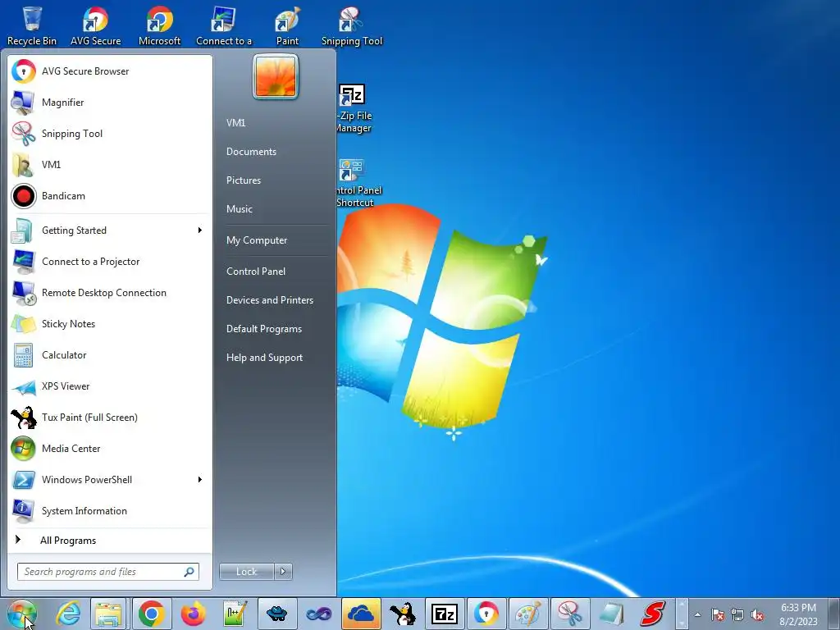Image resolution: width=840 pixels, height=630 pixels.
Task: Open VM1 user folder link in right pane
Action: [x=235, y=123]
